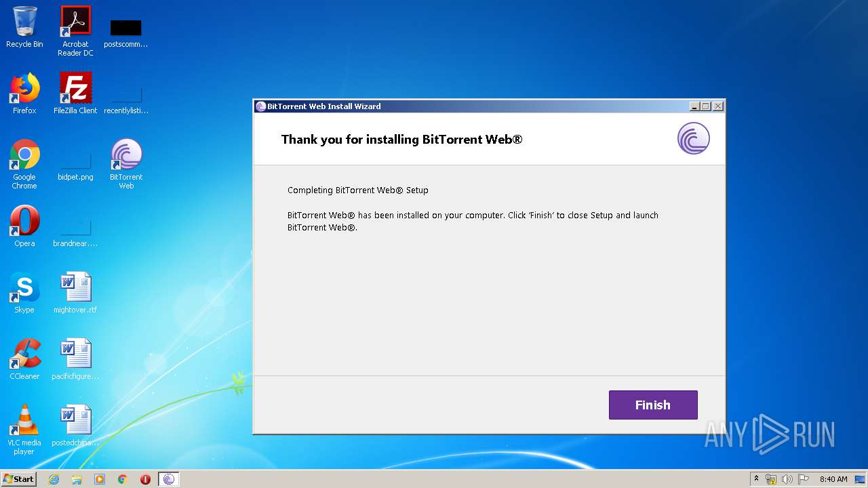Open Chrome from taskbar
This screenshot has width=868, height=488.
pyautogui.click(x=123, y=479)
